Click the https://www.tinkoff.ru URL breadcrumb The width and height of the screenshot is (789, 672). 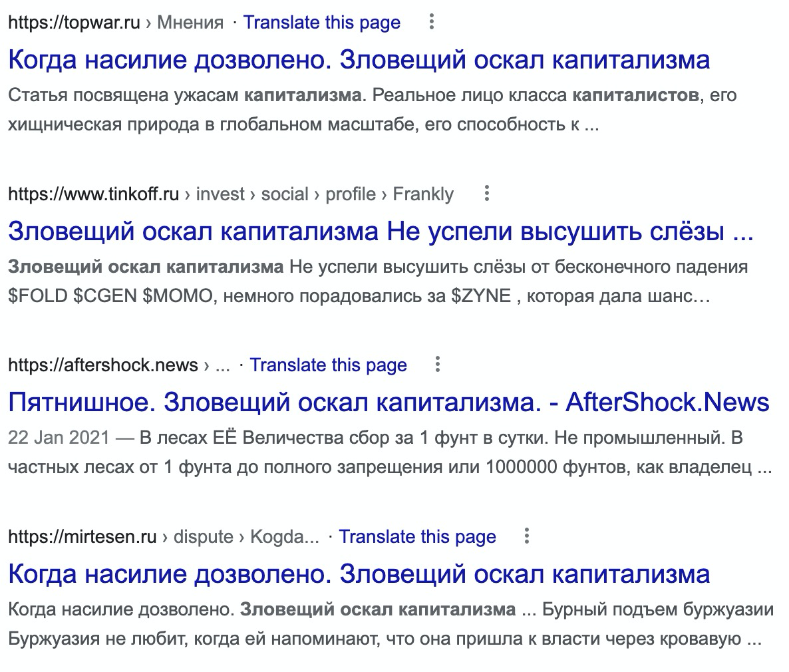94,194
